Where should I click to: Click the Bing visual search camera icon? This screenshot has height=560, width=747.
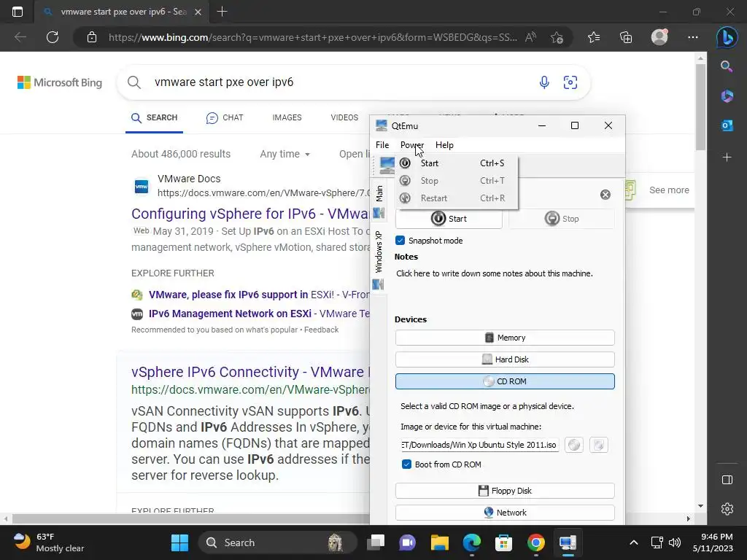pyautogui.click(x=570, y=82)
